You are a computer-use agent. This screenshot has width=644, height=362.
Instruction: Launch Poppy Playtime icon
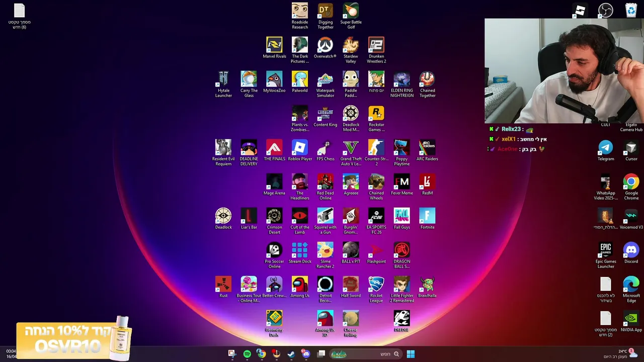(401, 152)
